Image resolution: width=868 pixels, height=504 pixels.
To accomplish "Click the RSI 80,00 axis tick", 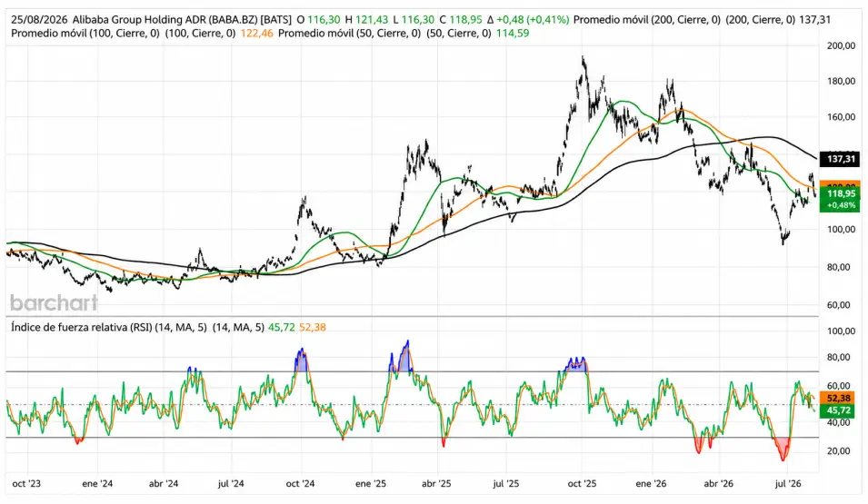I will point(838,358).
